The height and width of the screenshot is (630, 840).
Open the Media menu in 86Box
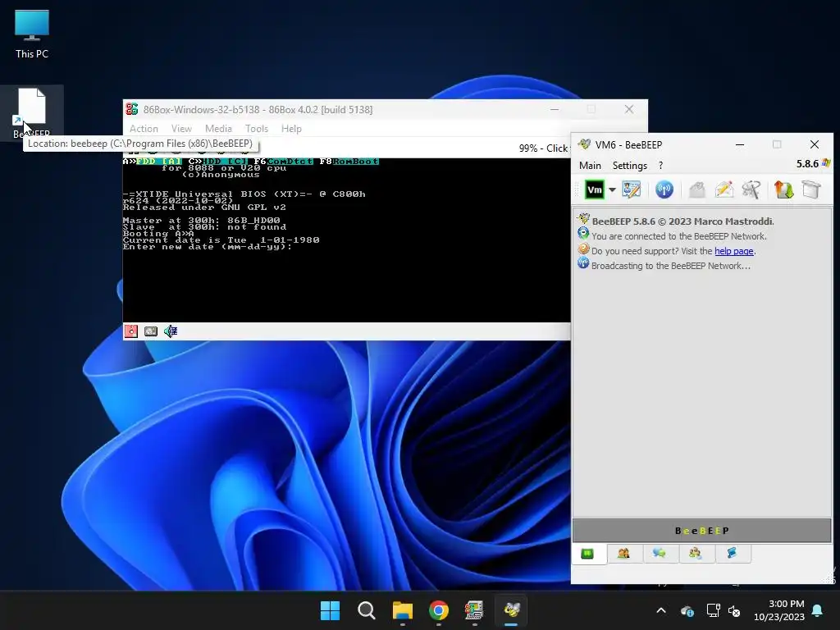click(x=218, y=129)
